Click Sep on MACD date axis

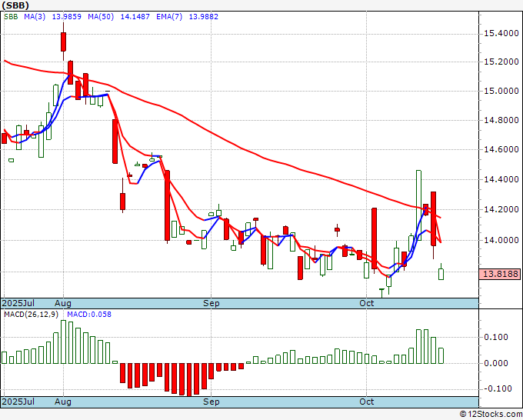[x=212, y=402]
